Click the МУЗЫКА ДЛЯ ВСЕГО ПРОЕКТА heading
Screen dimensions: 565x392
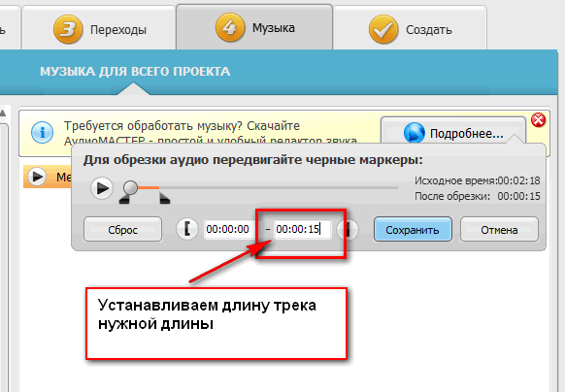(x=135, y=72)
